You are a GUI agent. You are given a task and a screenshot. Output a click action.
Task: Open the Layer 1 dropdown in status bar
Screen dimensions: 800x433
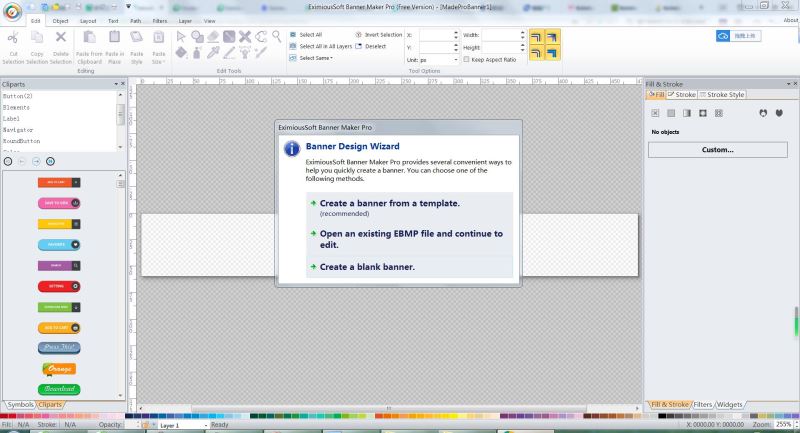point(206,425)
